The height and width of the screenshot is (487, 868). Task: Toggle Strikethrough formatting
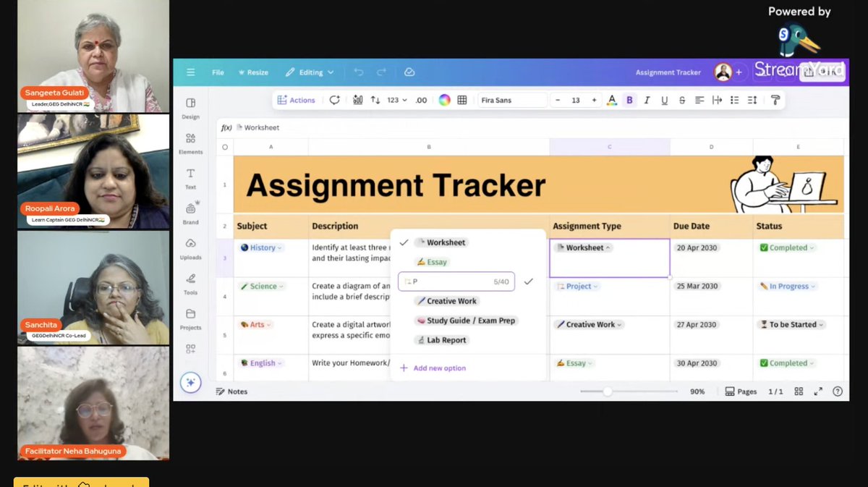(682, 100)
